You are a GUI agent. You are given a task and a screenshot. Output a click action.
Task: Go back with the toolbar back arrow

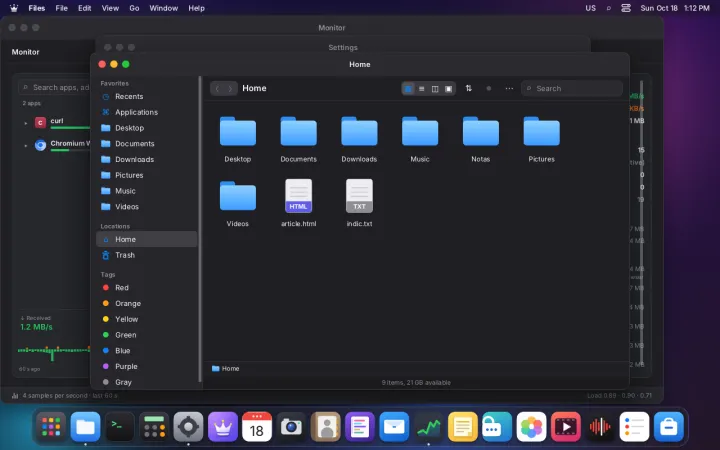(217, 89)
